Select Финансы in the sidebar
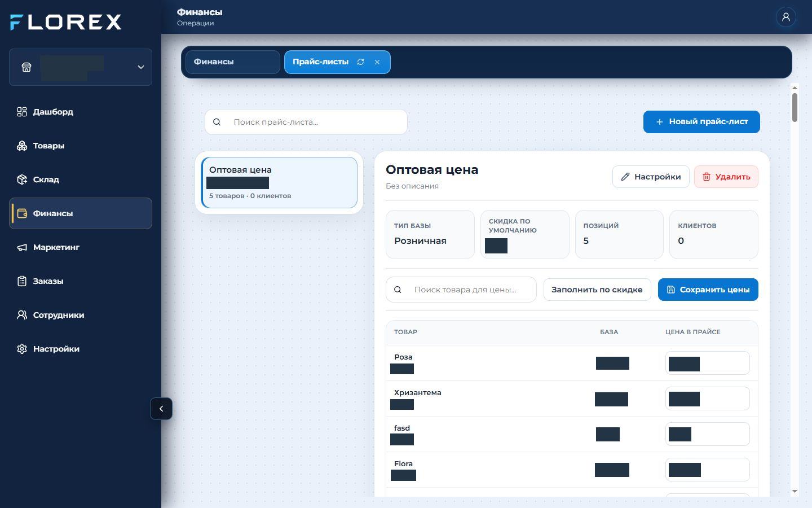Viewport: 812px width, 508px height. tap(81, 213)
